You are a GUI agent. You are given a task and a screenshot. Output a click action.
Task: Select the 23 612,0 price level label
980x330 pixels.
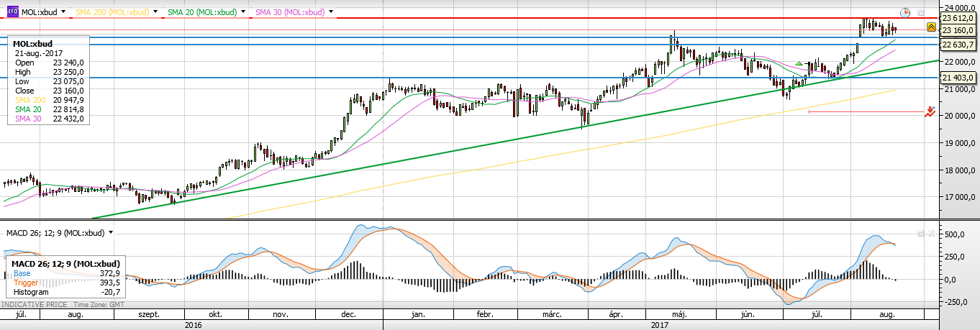(958, 18)
